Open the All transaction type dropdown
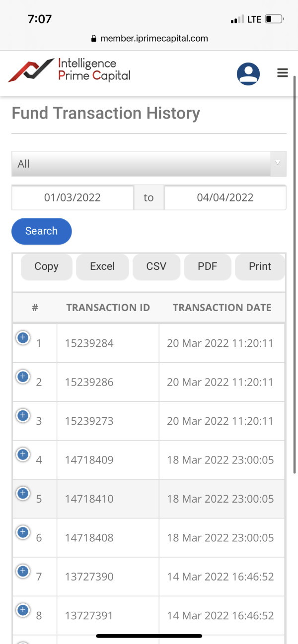 click(x=149, y=164)
